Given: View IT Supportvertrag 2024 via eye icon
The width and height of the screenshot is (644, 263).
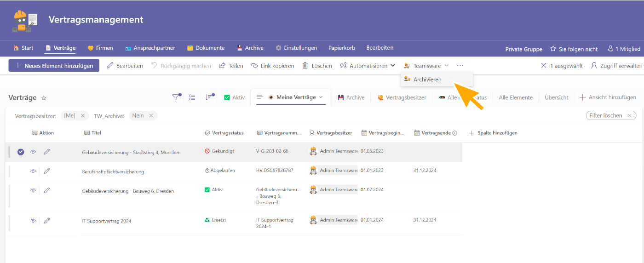Looking at the screenshot, I should (33, 221).
